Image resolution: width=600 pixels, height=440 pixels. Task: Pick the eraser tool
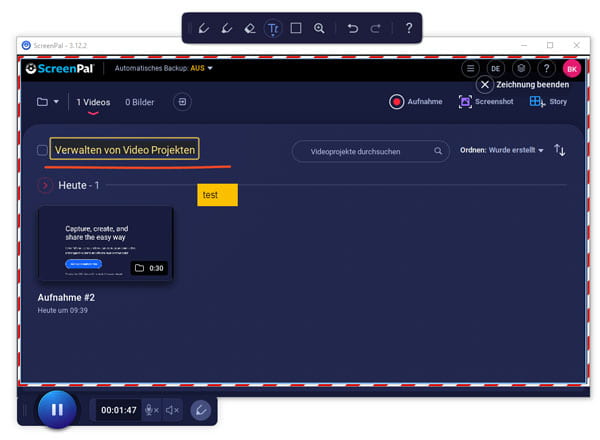[x=250, y=28]
